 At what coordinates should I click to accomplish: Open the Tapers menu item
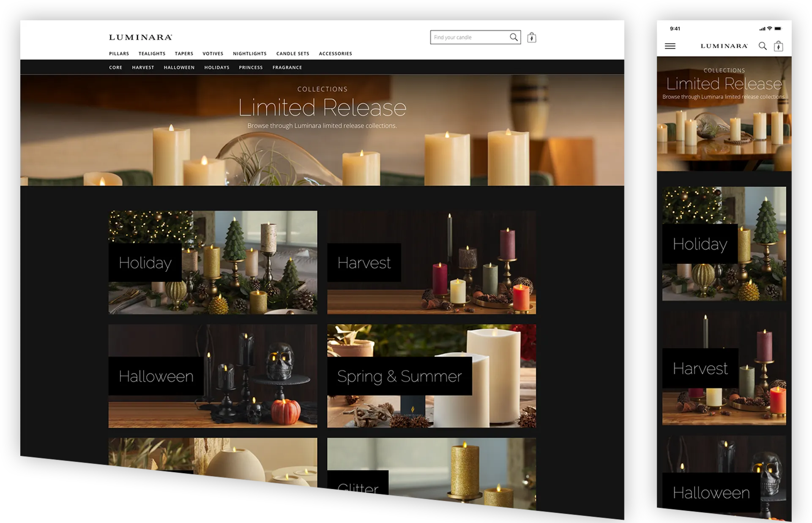(184, 54)
